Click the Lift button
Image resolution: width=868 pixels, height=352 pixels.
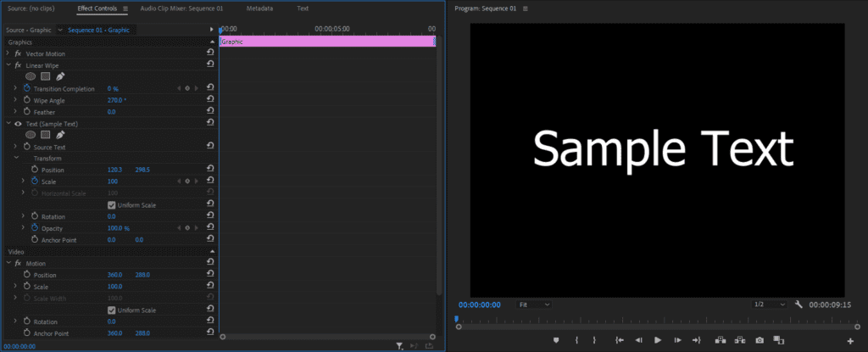coord(721,340)
